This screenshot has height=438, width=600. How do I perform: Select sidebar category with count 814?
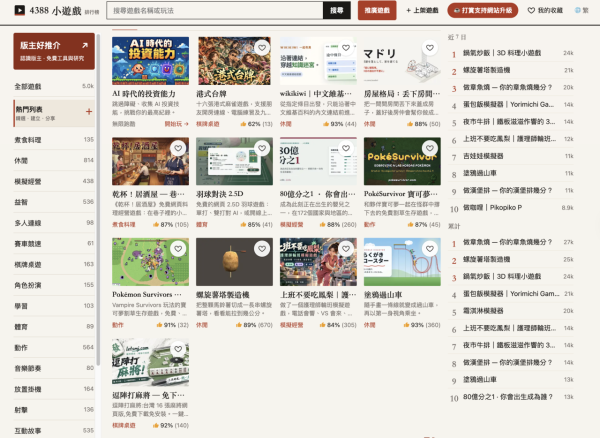point(54,161)
